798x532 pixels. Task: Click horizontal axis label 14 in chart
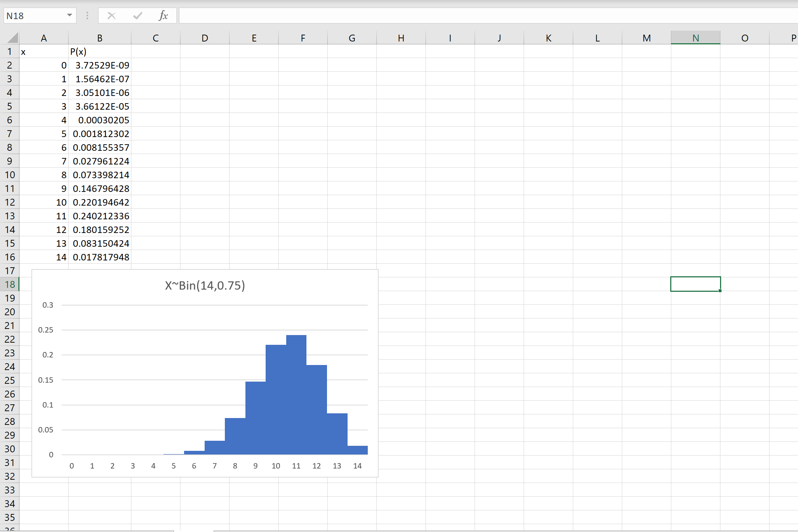tap(357, 466)
